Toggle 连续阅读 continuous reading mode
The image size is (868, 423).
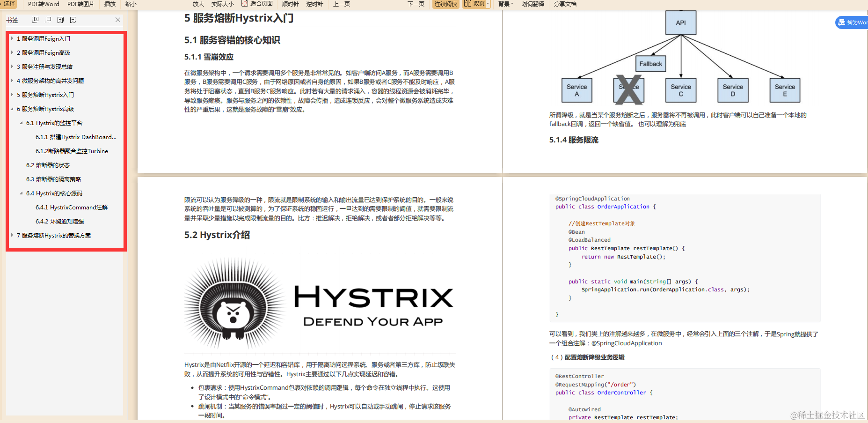(x=445, y=4)
